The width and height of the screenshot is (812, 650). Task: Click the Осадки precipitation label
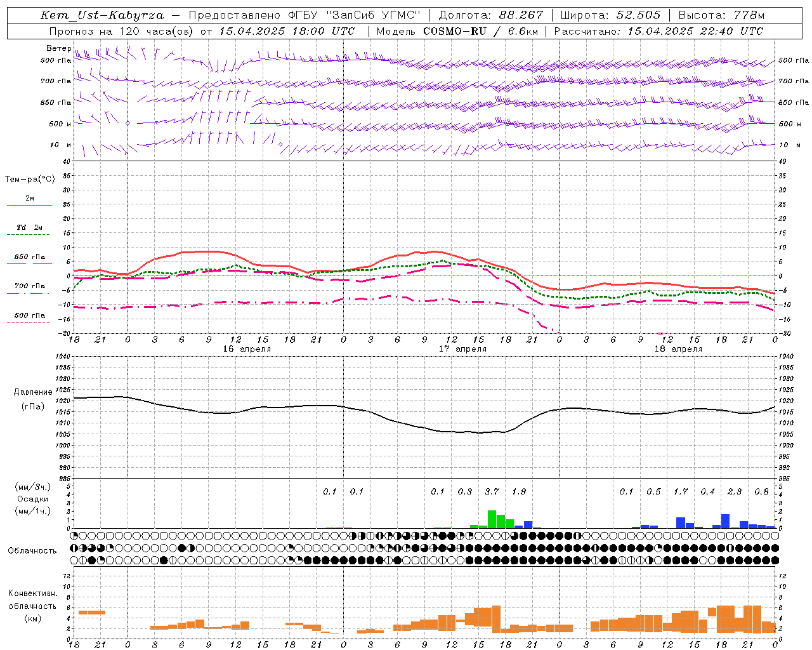[x=33, y=499]
